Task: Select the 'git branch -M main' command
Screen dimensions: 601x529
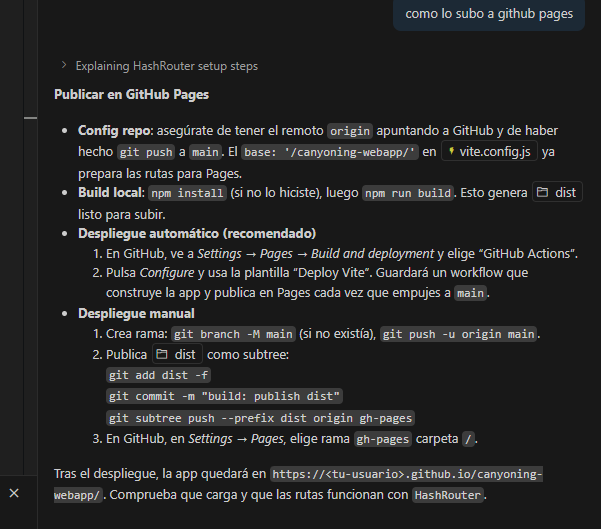Action: pyautogui.click(x=220, y=334)
